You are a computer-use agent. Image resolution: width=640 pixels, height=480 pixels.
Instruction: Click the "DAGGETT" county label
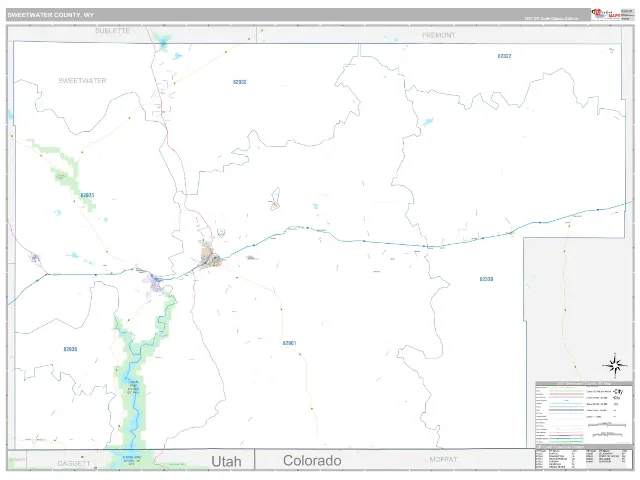click(x=74, y=464)
